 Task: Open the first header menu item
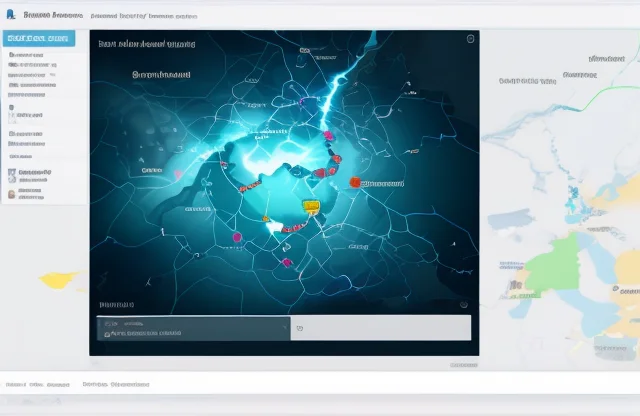click(48, 16)
